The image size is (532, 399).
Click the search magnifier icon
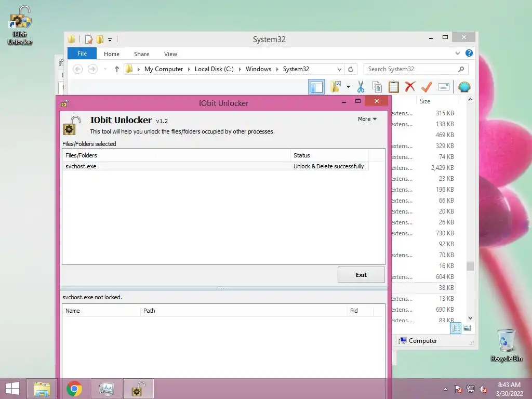coord(461,69)
